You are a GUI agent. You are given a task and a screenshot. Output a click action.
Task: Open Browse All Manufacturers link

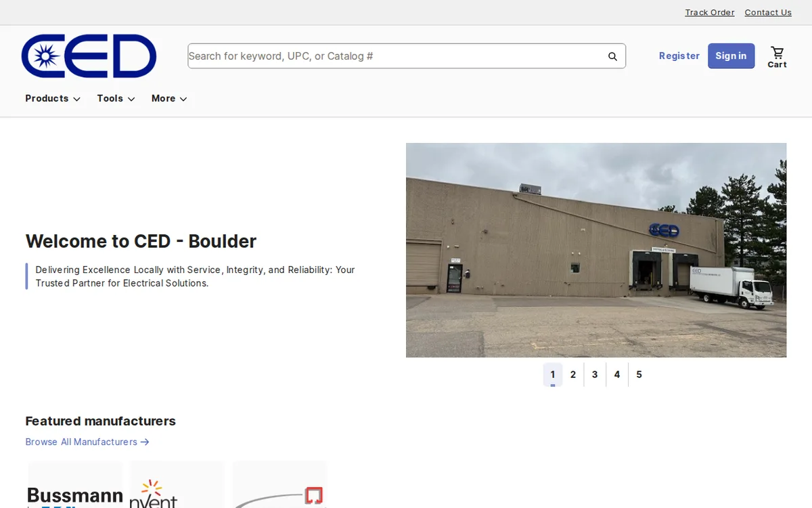coord(87,442)
